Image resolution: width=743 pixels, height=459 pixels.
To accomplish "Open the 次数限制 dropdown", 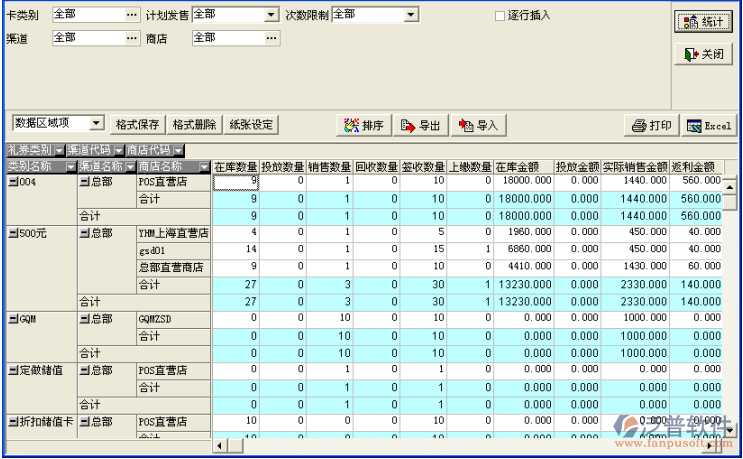I will pos(410,15).
